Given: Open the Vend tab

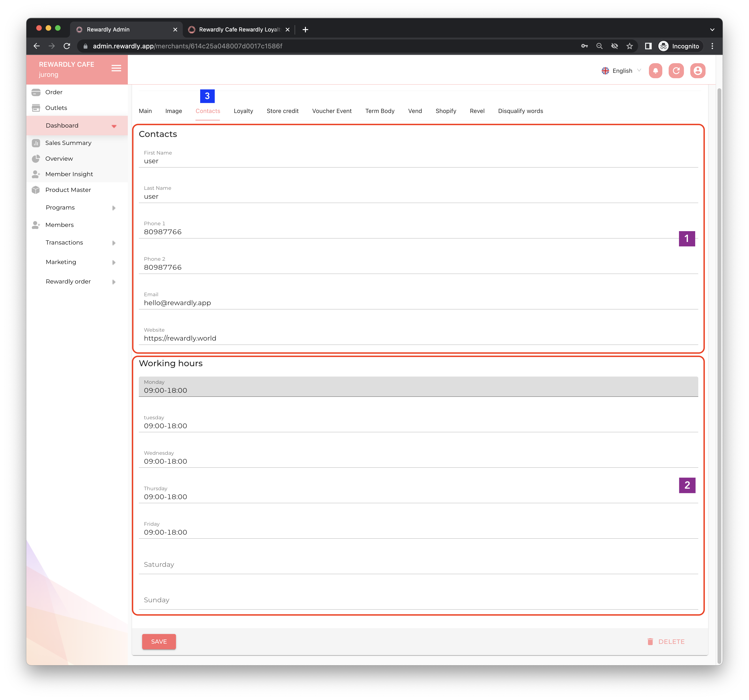Looking at the screenshot, I should (x=415, y=111).
